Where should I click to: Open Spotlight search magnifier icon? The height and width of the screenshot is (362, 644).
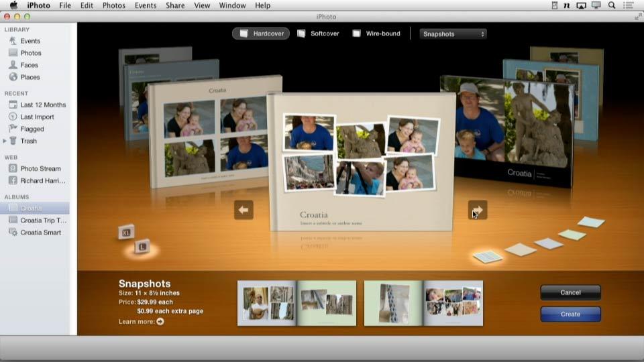pos(612,5)
